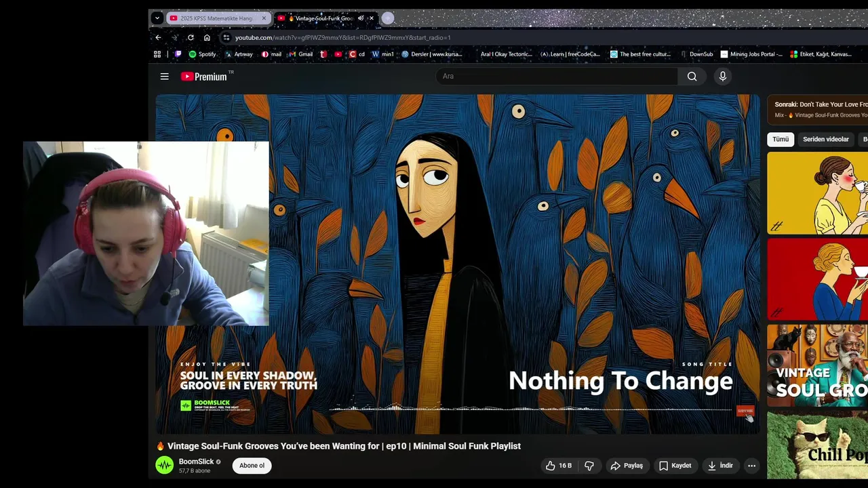Open the Spotify bookmark
Screen dimensions: 868x488
202,54
